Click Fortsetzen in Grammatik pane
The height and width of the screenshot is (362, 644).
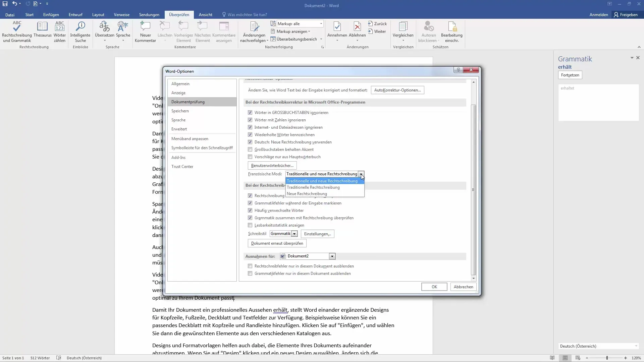click(570, 75)
